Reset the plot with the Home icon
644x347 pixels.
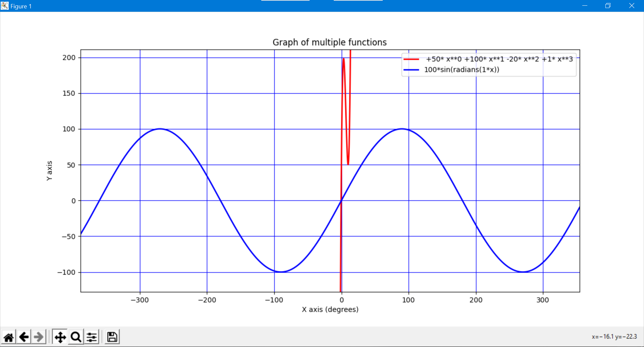coord(9,337)
